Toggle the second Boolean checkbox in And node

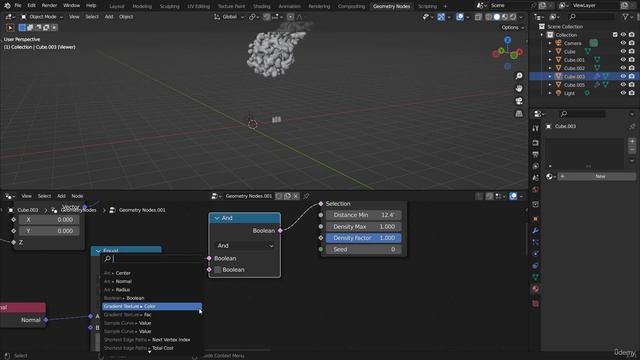[x=218, y=270]
